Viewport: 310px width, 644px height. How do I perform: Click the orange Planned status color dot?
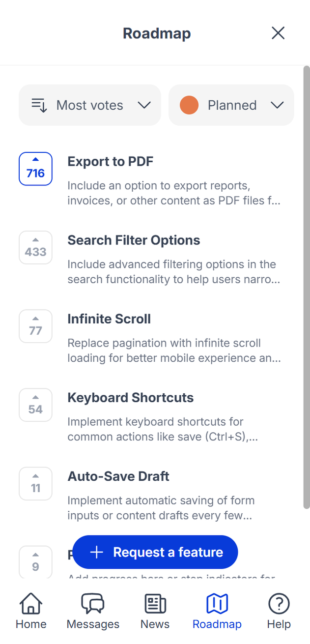click(x=189, y=105)
